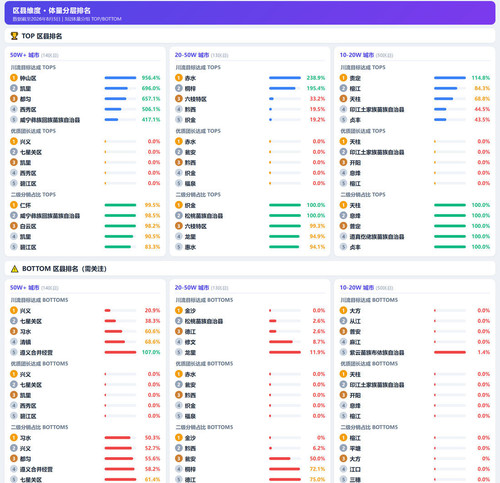Click the 94.9% value
500x483 pixels.
(x=317, y=236)
